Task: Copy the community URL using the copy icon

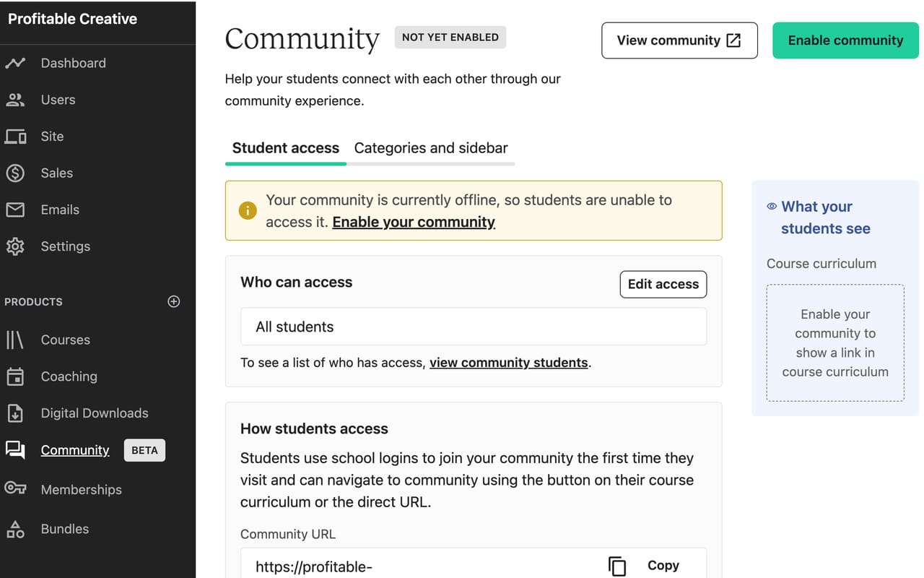Action: tap(616, 566)
